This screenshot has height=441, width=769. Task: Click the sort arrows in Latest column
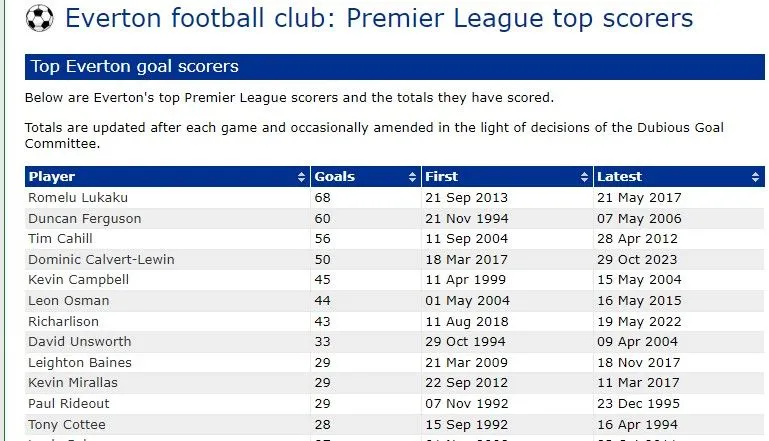[x=756, y=177]
